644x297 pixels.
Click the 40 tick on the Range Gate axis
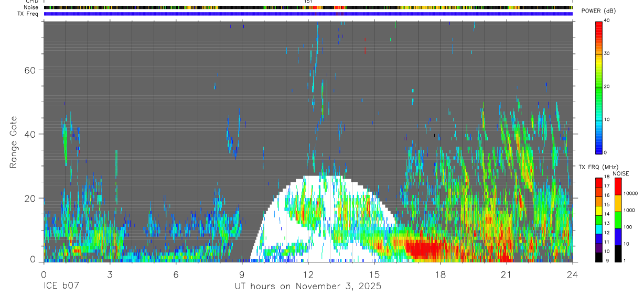[31, 134]
